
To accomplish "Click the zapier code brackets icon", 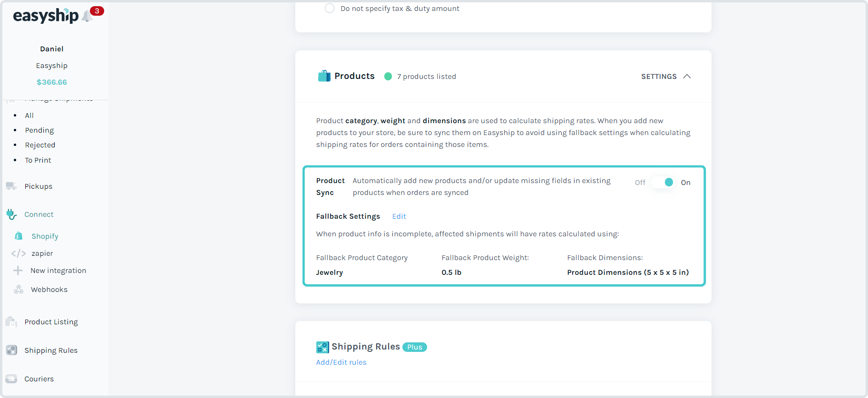I will click(x=19, y=253).
